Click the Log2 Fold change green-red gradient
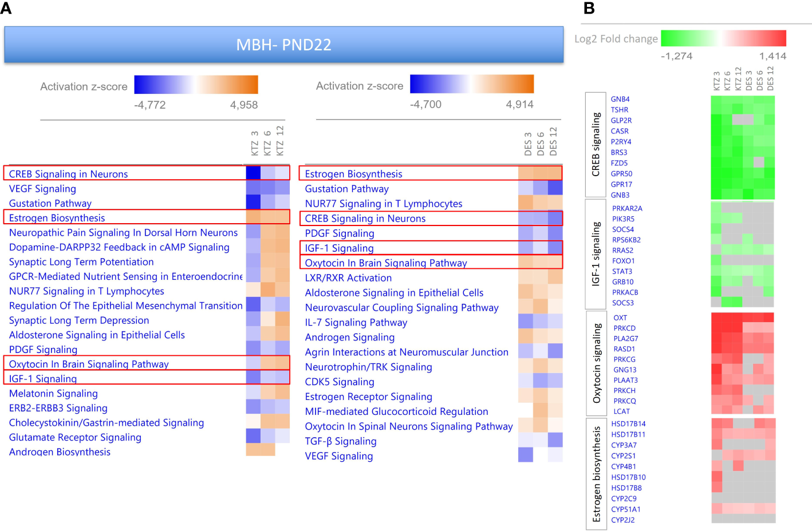The image size is (812, 531). click(723, 38)
